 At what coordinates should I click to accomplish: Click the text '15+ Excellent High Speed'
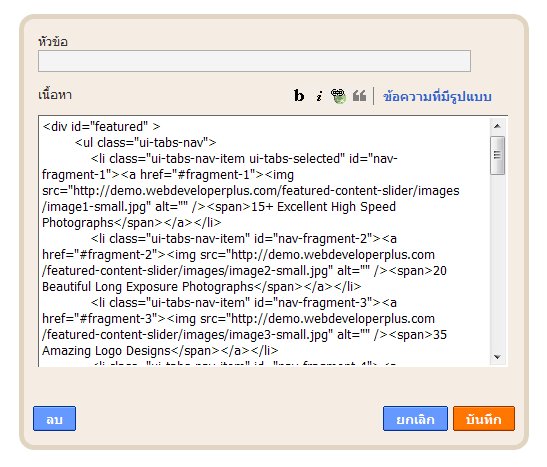(x=323, y=207)
